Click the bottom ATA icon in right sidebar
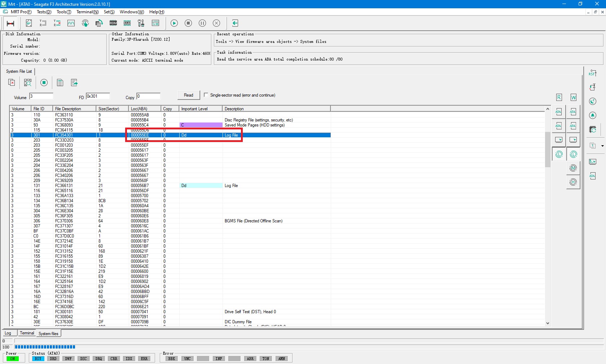 point(593,176)
